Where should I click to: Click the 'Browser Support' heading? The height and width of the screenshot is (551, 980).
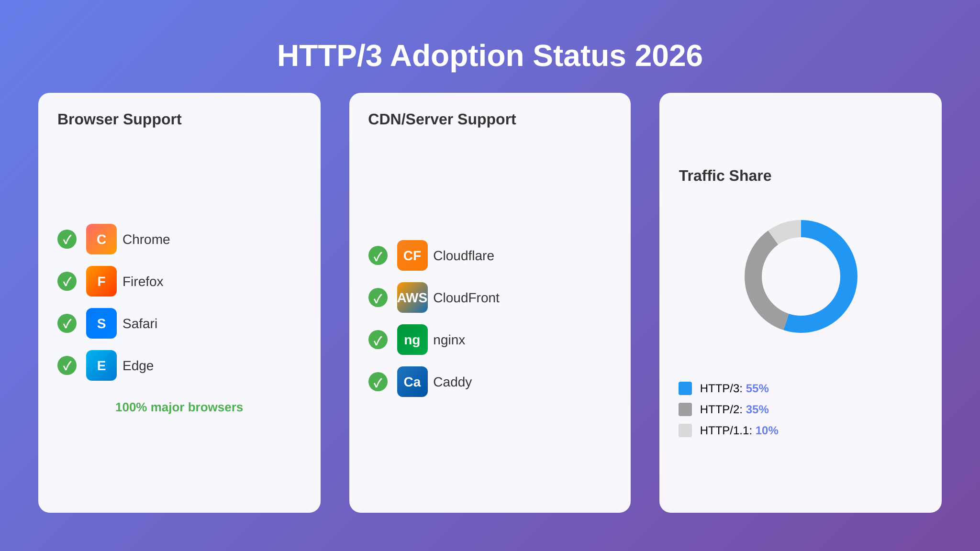pos(120,119)
